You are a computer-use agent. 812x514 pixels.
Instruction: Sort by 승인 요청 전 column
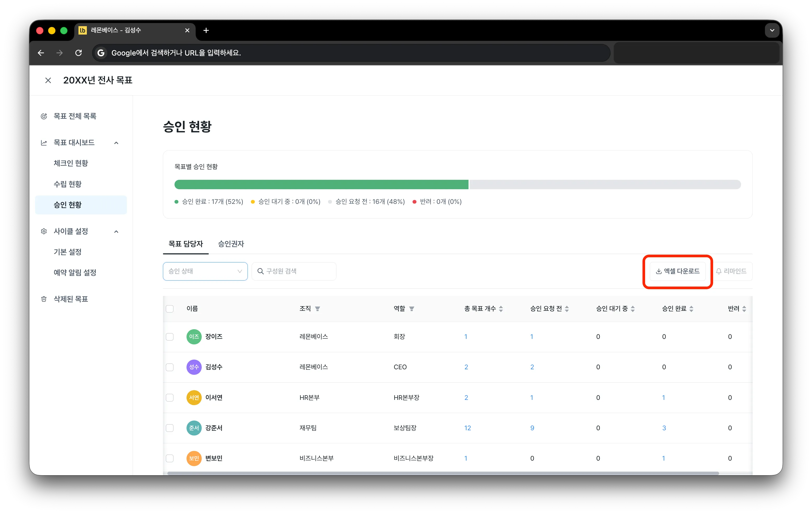coord(567,309)
